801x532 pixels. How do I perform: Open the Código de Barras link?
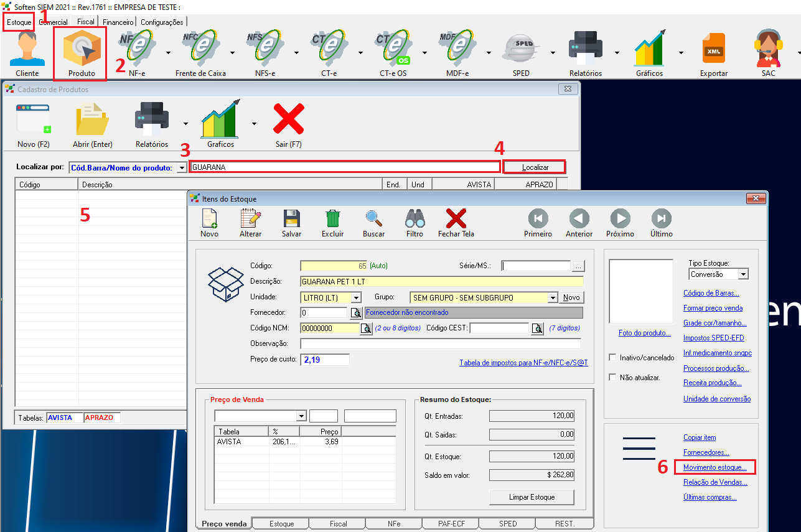(711, 293)
